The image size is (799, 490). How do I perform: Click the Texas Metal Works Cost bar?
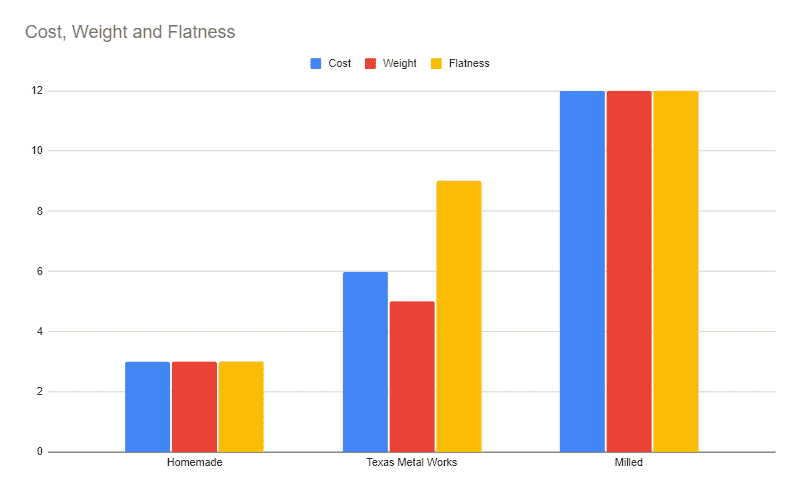[x=365, y=361]
